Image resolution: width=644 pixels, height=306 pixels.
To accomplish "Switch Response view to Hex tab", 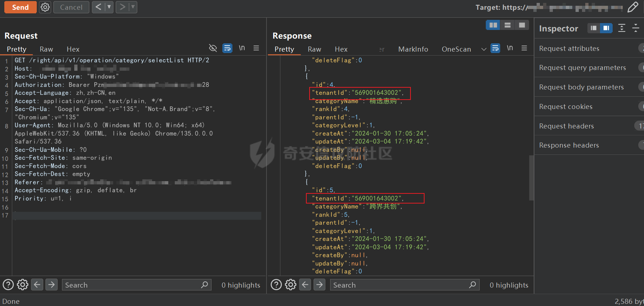I will (x=341, y=49).
